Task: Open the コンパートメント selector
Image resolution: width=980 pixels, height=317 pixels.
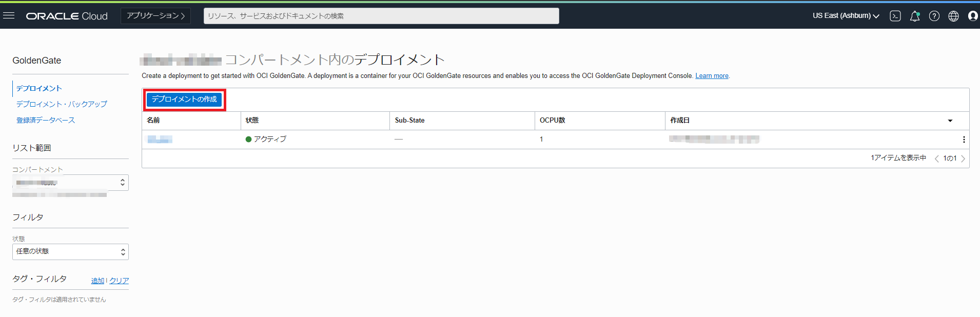Action: point(70,183)
